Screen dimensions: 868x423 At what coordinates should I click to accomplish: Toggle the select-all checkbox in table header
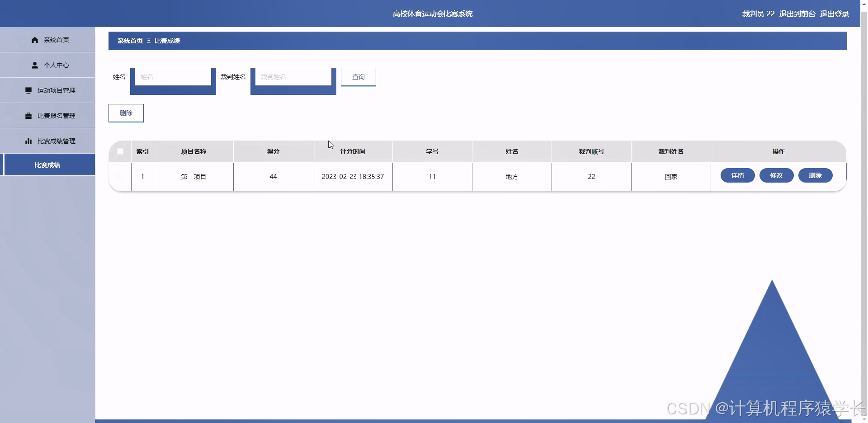pyautogui.click(x=120, y=151)
